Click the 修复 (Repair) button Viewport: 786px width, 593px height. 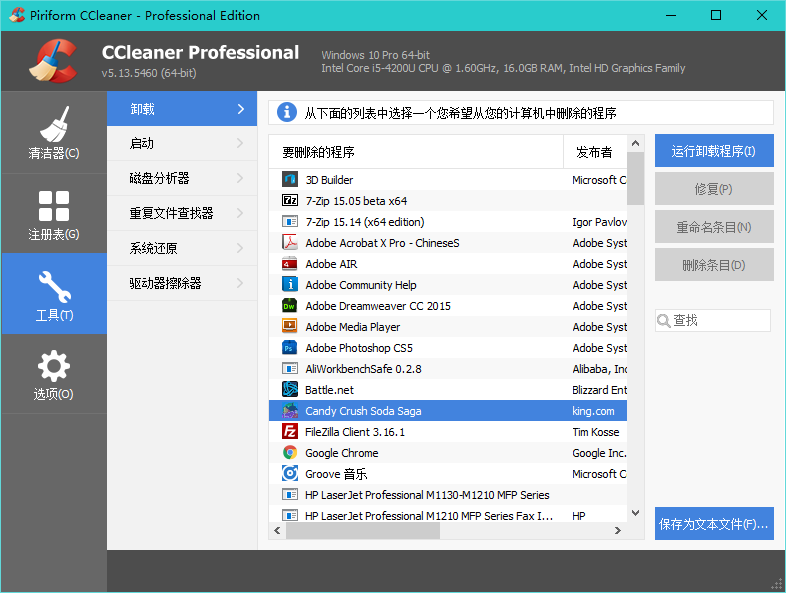(x=714, y=188)
